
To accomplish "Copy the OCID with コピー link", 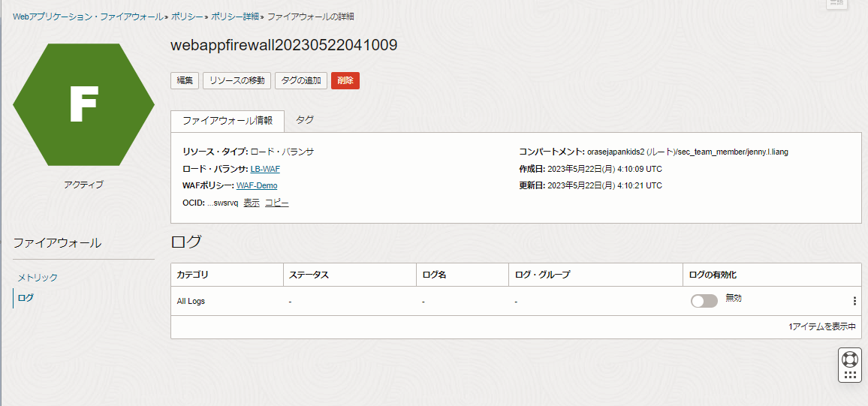I will [x=276, y=203].
